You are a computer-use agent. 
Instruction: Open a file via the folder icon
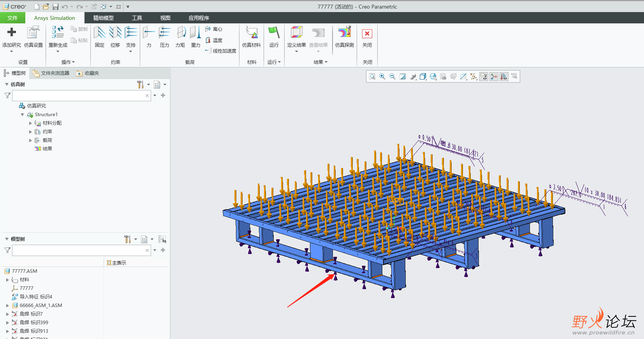pyautogui.click(x=46, y=7)
